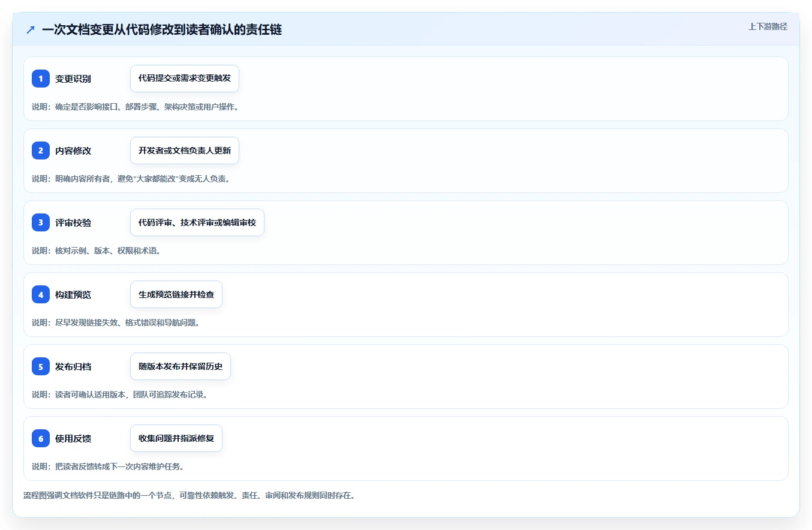This screenshot has height=530, width=812.
Task: Click the 评审校验 step title
Action: [x=73, y=222]
